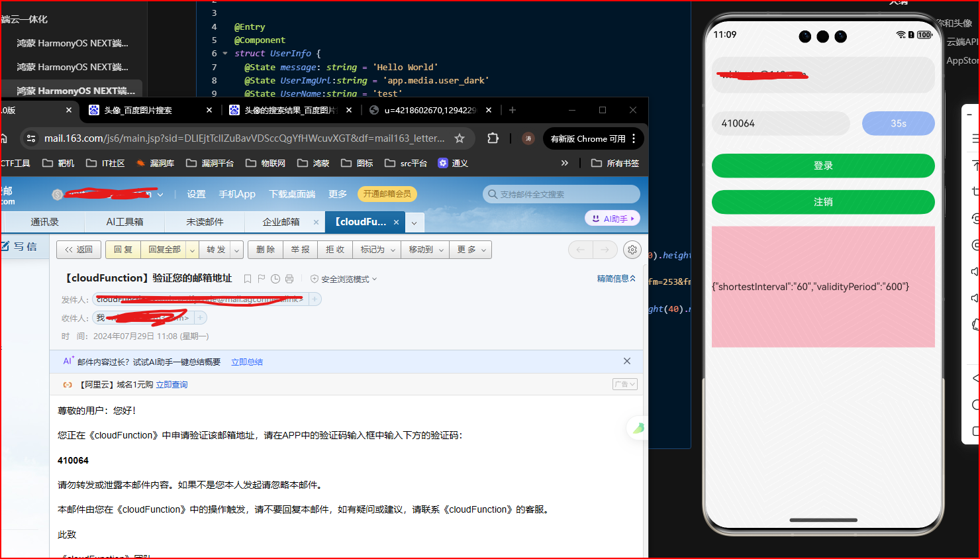This screenshot has height=559, width=980.
Task: Dismiss the AI summary banner
Action: click(627, 361)
